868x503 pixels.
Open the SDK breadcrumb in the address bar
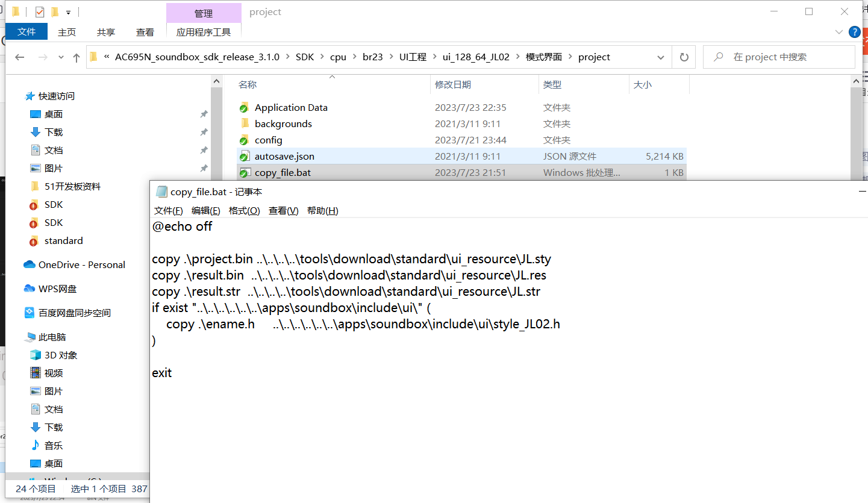305,57
